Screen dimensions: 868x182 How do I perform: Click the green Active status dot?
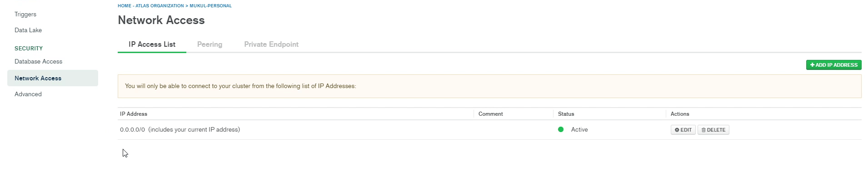tap(561, 129)
